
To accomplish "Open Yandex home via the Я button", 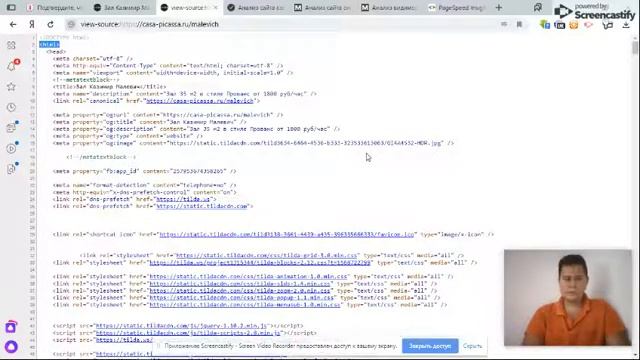I will [32, 24].
